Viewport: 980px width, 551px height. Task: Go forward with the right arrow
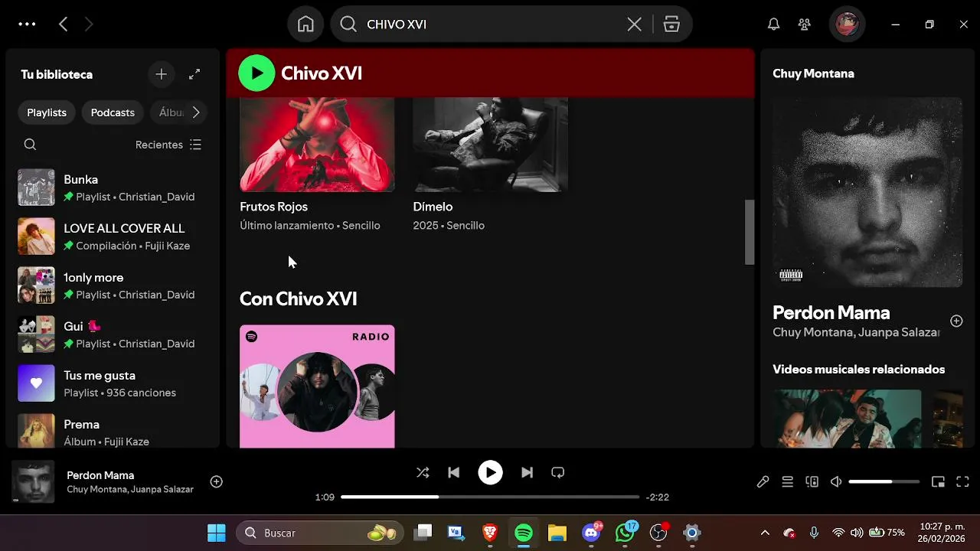pyautogui.click(x=88, y=24)
